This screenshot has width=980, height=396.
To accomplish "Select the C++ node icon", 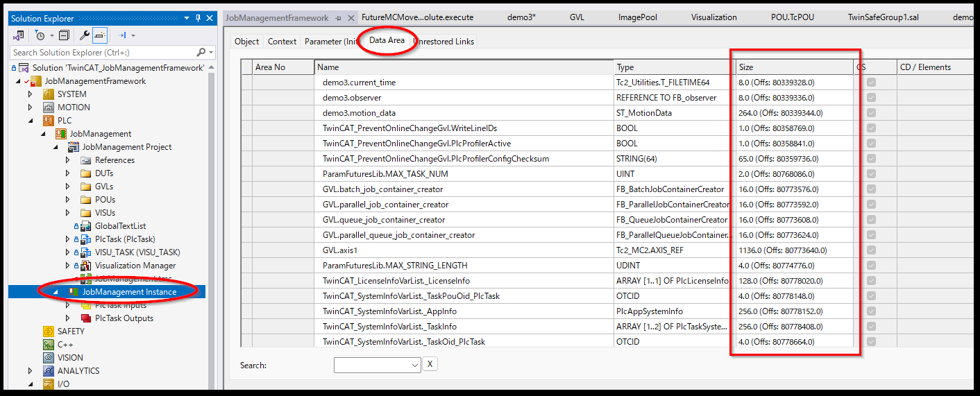I will [49, 345].
